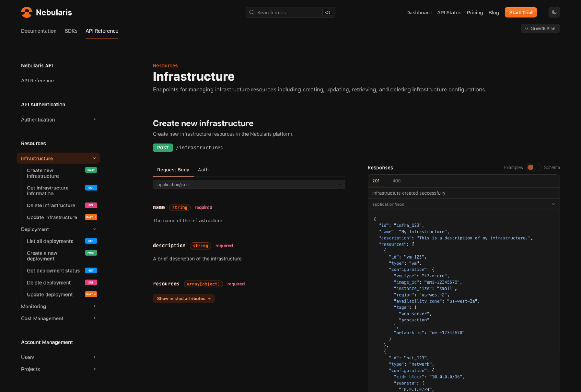Image resolution: width=581 pixels, height=392 pixels.
Task: Expand the Users sidebar section
Action: coord(94,357)
